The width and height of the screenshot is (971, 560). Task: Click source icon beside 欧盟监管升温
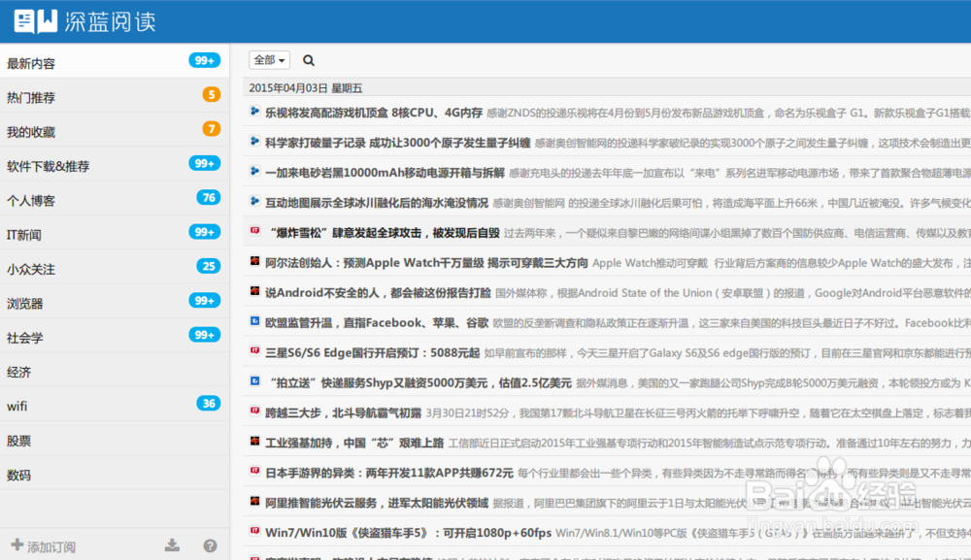[254, 321]
